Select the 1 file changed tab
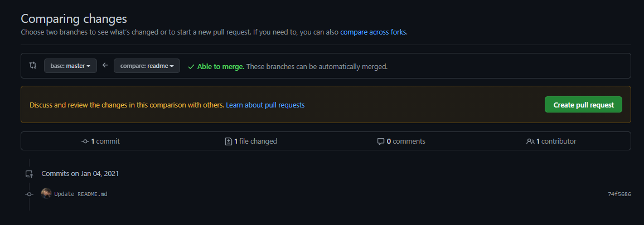 (x=251, y=141)
